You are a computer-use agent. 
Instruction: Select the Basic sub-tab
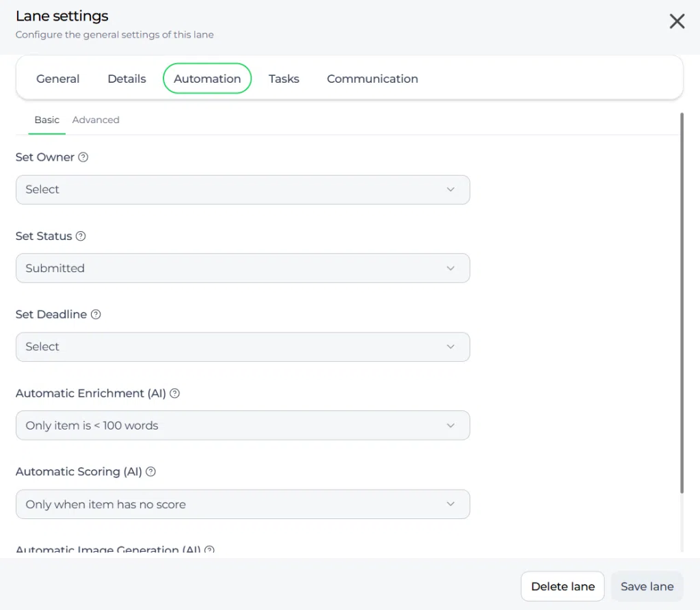[47, 120]
